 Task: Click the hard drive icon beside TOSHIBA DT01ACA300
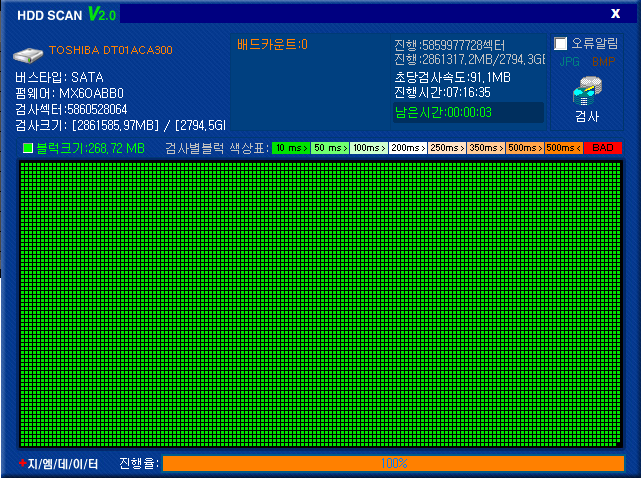tap(28, 55)
